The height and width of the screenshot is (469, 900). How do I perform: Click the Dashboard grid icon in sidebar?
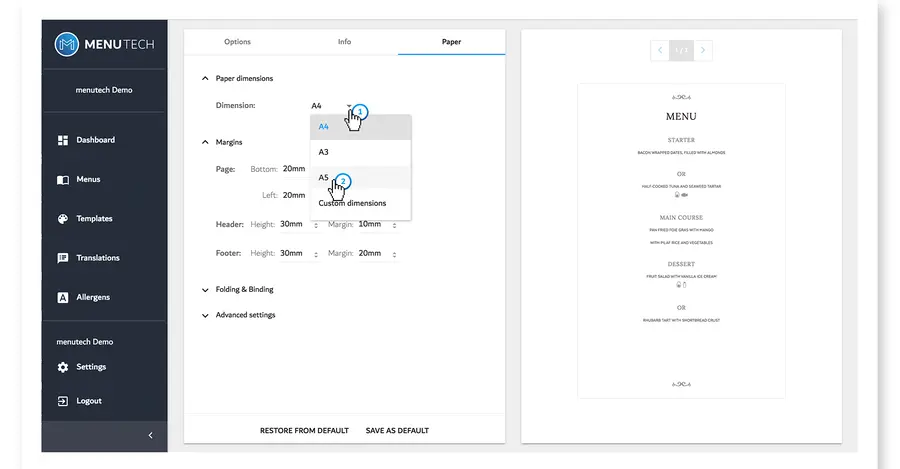tap(63, 140)
